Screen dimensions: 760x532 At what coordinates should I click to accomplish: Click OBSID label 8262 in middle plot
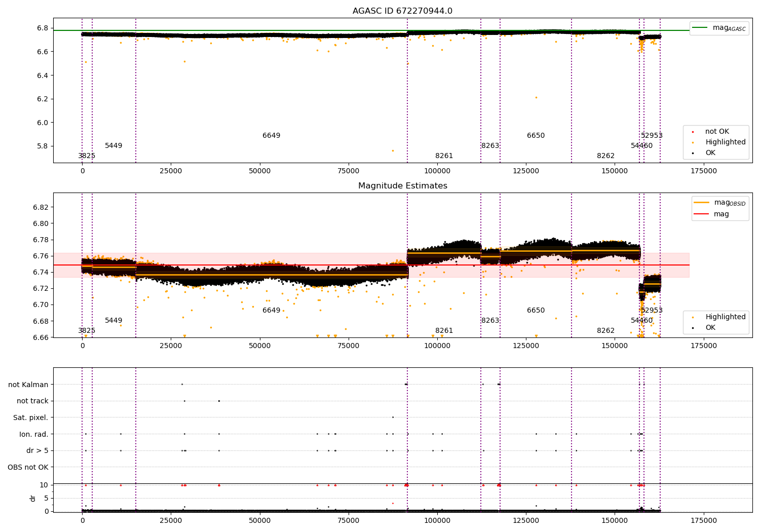pyautogui.click(x=605, y=331)
